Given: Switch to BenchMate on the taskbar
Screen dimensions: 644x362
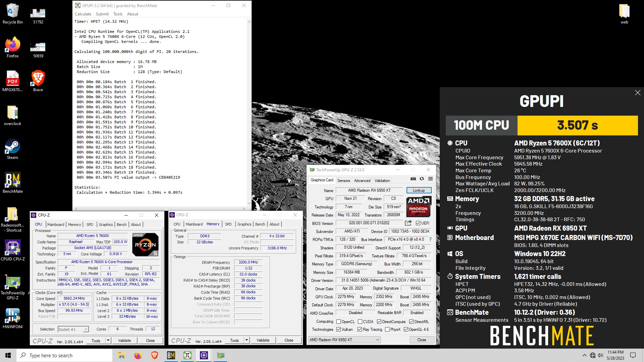Looking at the screenshot, I should (171, 355).
